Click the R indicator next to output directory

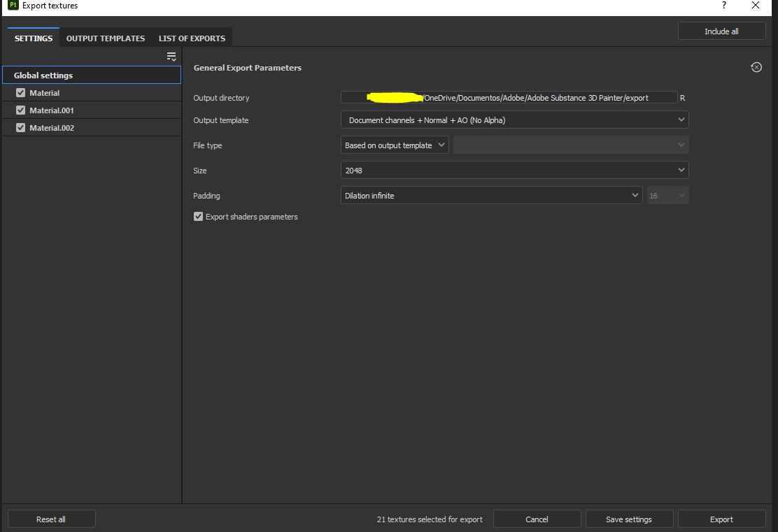pos(682,98)
